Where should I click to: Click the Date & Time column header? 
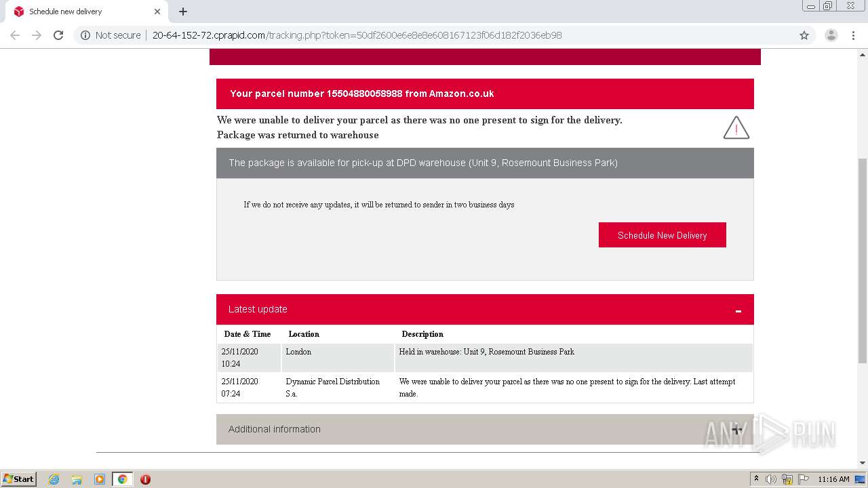pyautogui.click(x=248, y=334)
